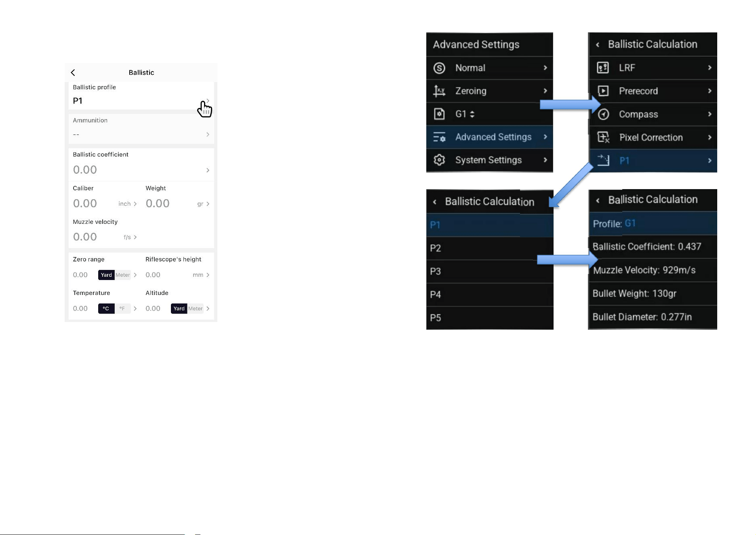Select the highlighted P1 profile in list
This screenshot has height=535, width=756.
tap(490, 225)
